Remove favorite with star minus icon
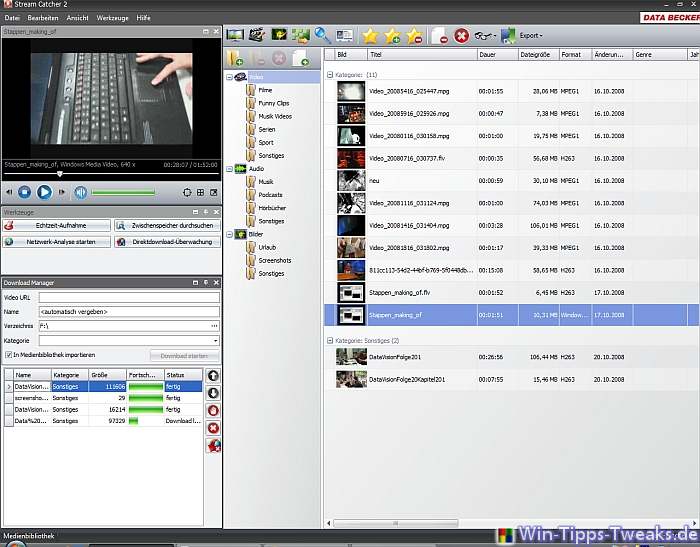700x547 pixels. click(x=415, y=36)
